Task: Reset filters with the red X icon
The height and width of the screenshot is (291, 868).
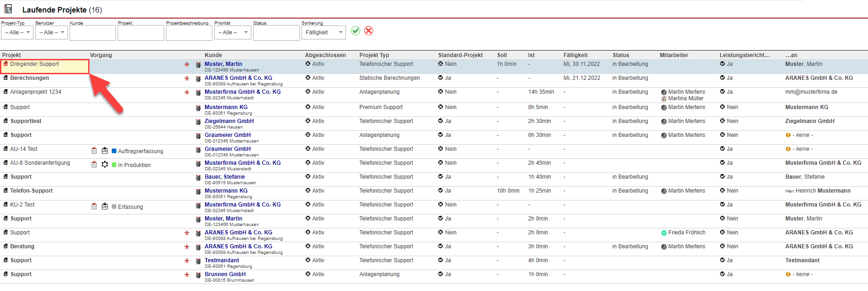Action: pos(369,31)
